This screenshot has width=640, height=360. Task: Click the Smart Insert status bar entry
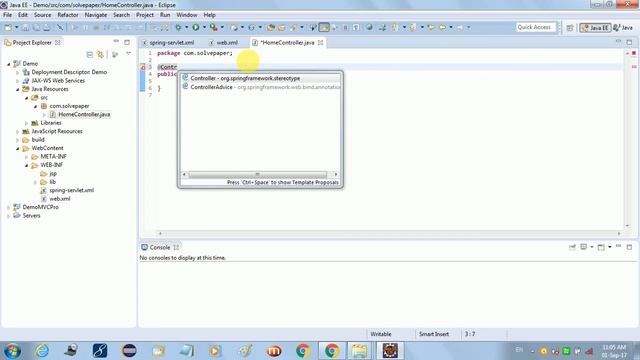click(x=433, y=334)
